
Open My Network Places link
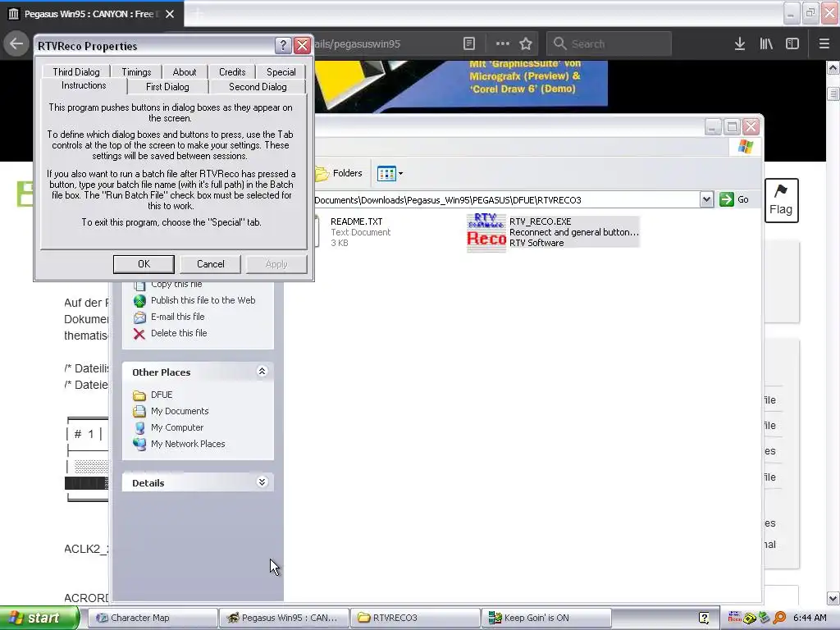pos(188,444)
